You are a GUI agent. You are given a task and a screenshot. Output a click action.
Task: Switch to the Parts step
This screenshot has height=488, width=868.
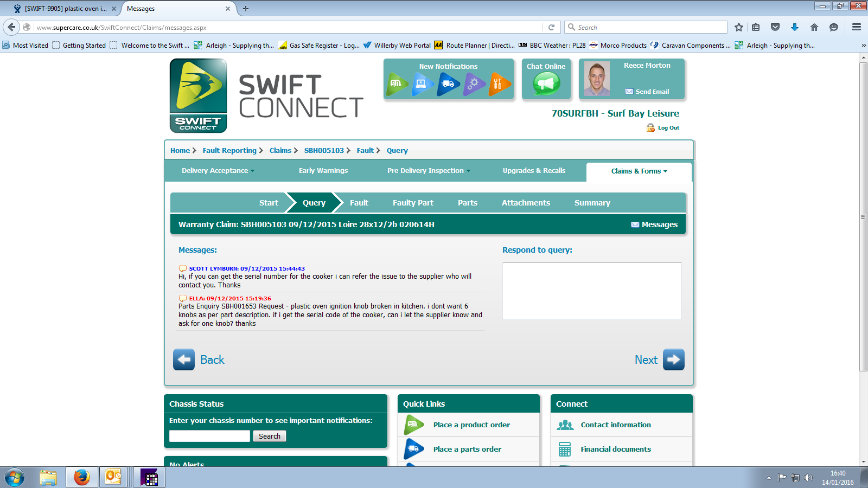coord(468,203)
